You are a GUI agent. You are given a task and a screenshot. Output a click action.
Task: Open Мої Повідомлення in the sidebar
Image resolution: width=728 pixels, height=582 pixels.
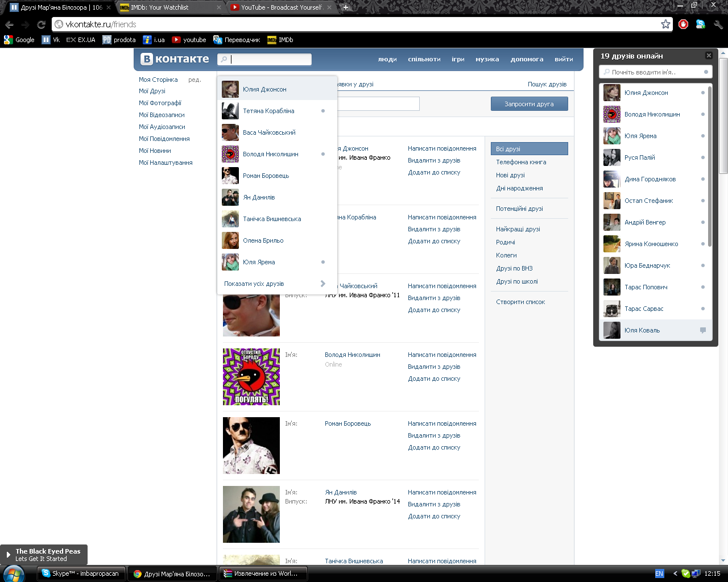click(164, 139)
